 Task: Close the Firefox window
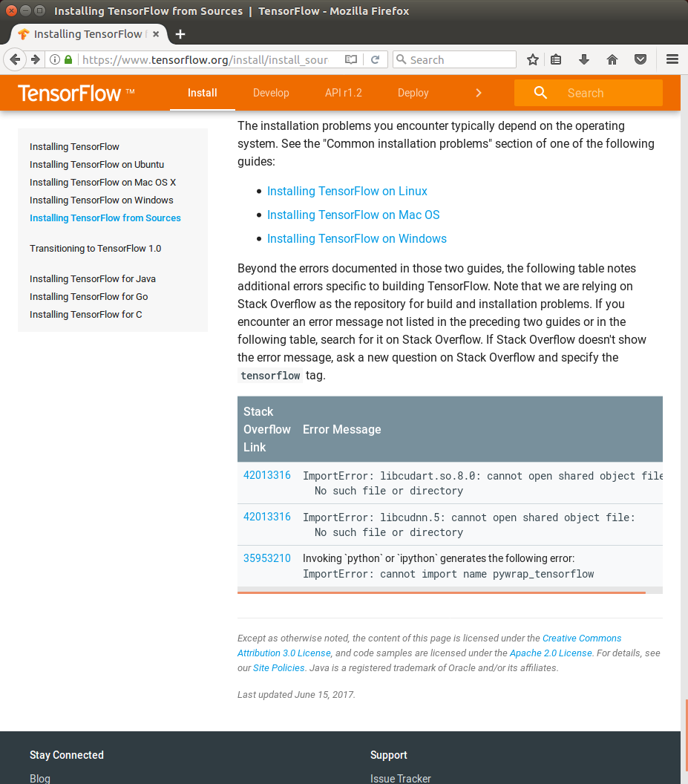pos(11,10)
